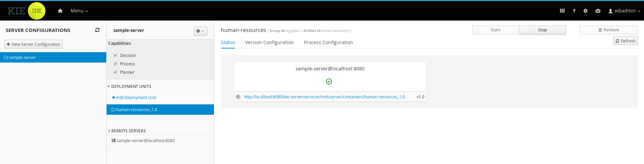Image resolution: width=644 pixels, height=164 pixels.
Task: Refresh the server configurations list icon
Action: coord(97,30)
